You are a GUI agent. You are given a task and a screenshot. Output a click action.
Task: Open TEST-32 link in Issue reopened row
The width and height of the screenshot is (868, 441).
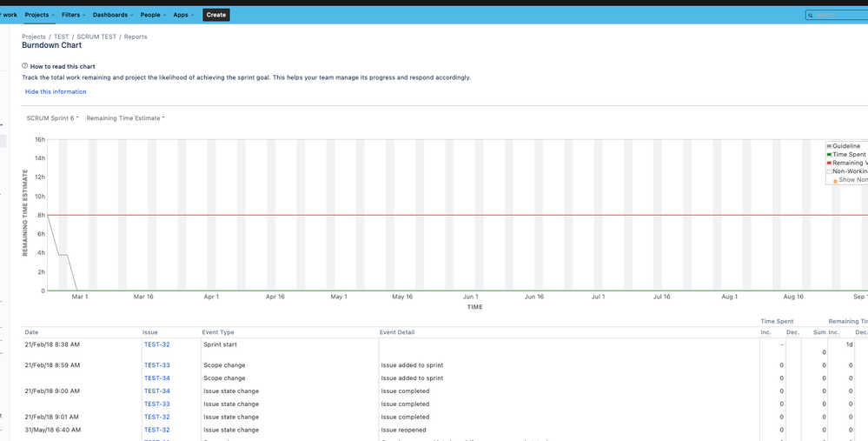156,430
